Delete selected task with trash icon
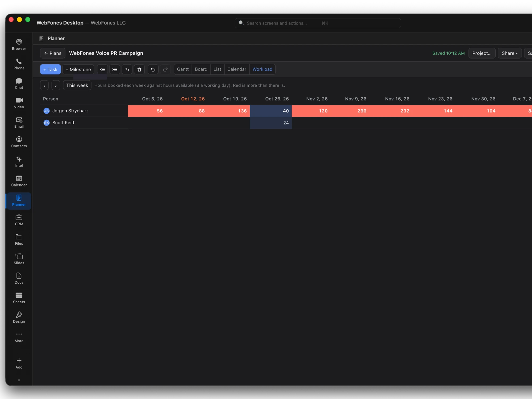532x399 pixels. (139, 69)
